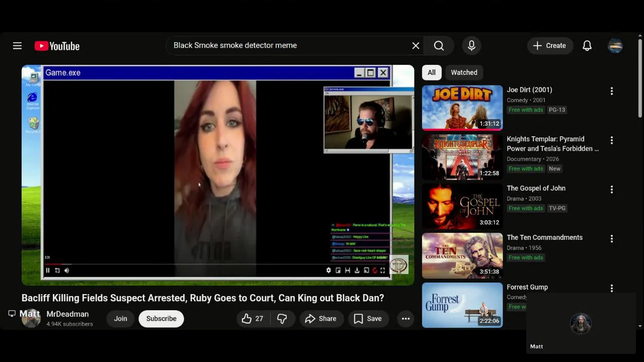Viewport: 644px width, 362px height.
Task: Dislike the video with thumbs down
Action: tap(282, 319)
